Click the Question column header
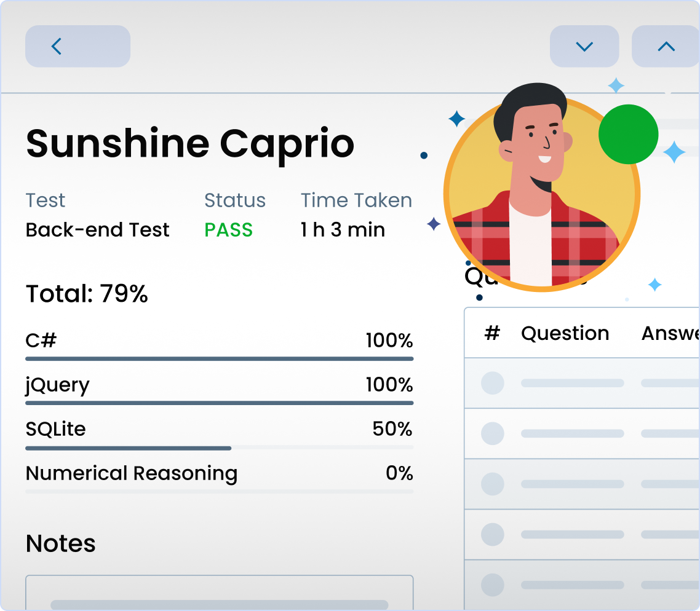 [x=565, y=333]
